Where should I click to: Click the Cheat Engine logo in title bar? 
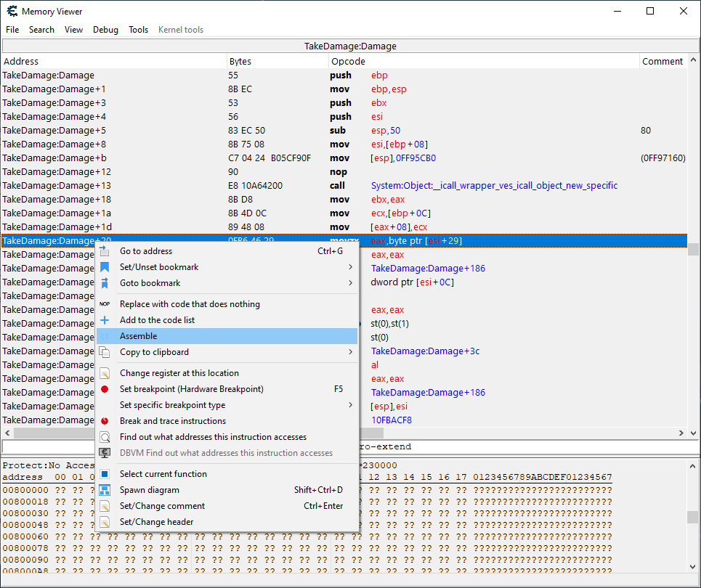tap(12, 11)
